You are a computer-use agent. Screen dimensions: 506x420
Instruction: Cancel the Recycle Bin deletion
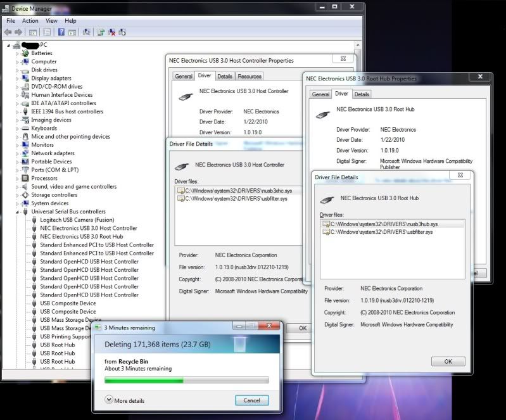[251, 400]
